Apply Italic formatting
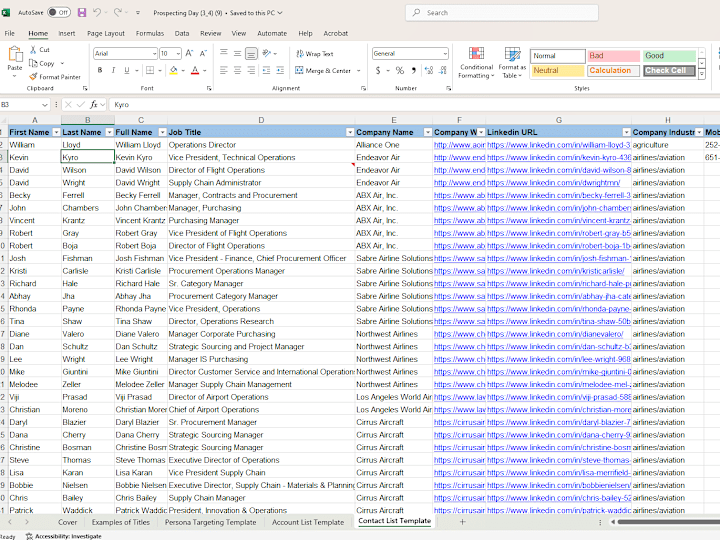The image size is (720, 540). (x=113, y=70)
